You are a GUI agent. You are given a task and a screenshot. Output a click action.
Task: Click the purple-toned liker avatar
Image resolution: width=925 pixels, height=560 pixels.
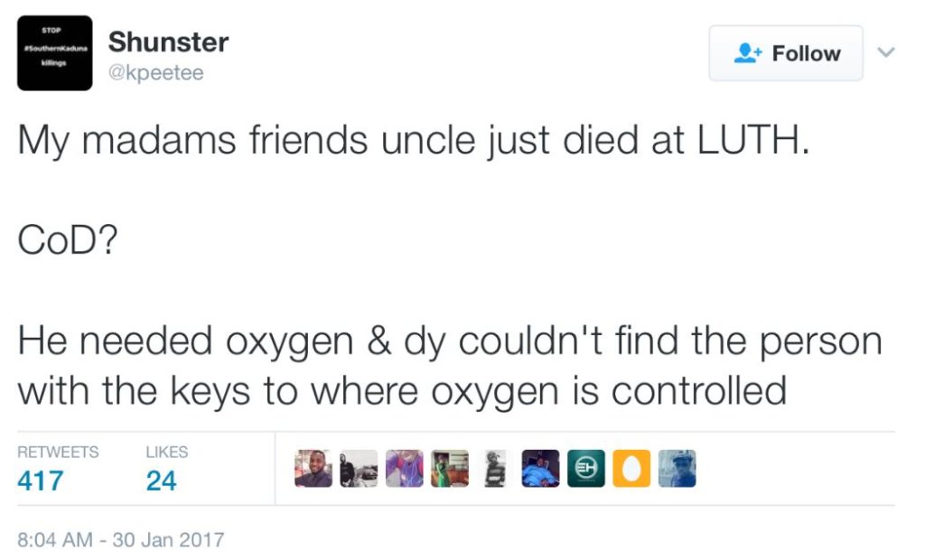point(404,469)
